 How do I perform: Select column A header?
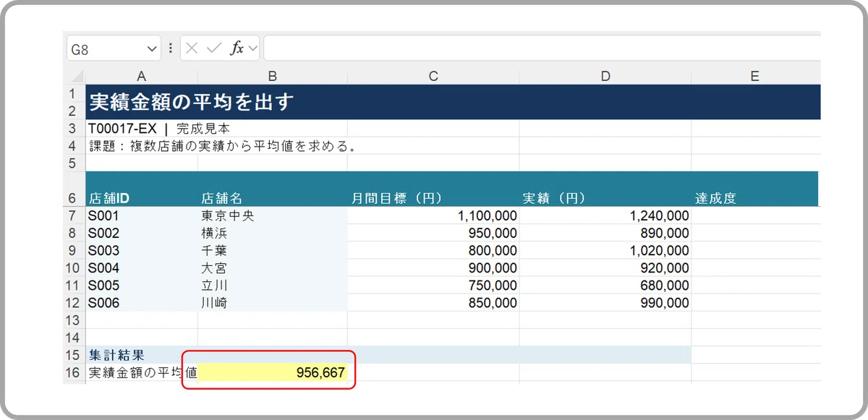click(141, 76)
